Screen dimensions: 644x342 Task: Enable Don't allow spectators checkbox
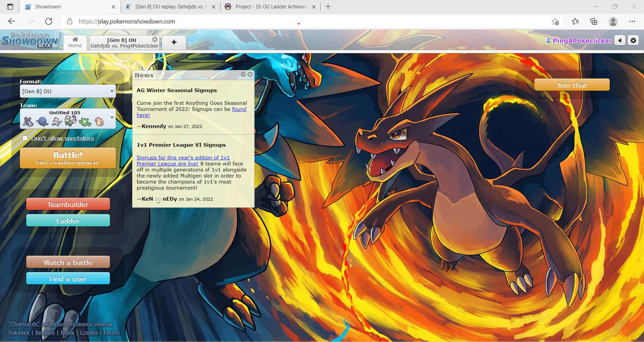point(25,138)
